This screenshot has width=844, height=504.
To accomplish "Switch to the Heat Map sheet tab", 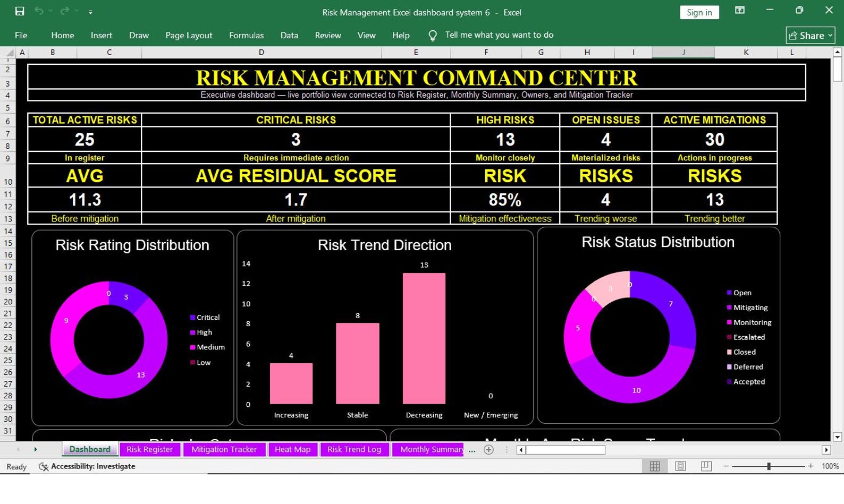I will (x=293, y=449).
